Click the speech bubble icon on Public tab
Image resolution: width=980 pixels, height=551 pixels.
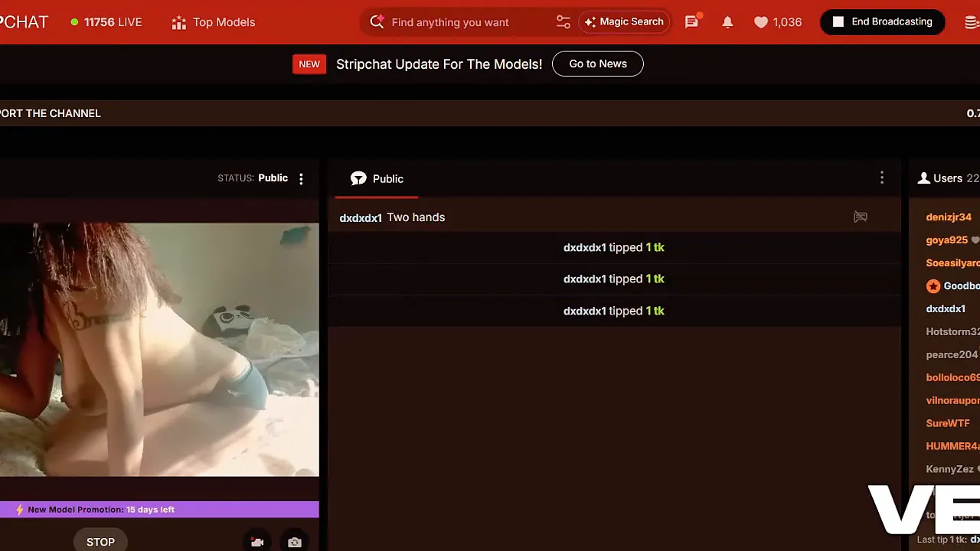pyautogui.click(x=358, y=178)
